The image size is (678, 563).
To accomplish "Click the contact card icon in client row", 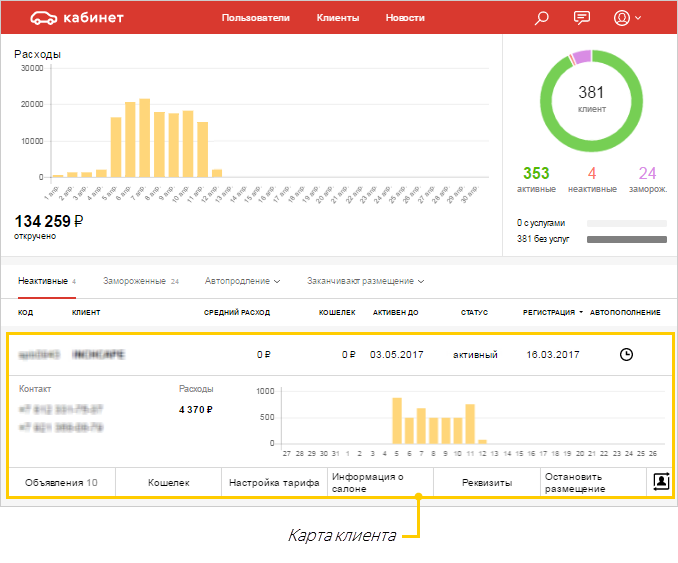I will (660, 482).
